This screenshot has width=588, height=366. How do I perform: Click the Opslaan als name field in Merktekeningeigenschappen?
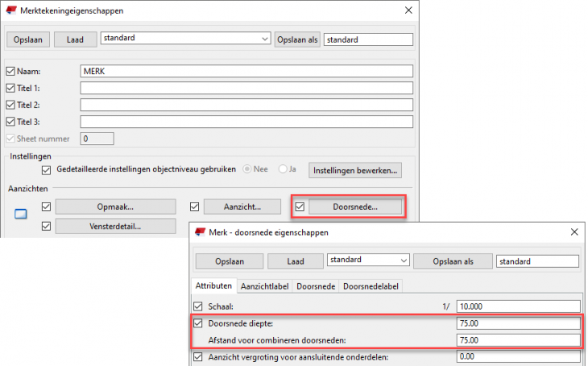coord(368,39)
